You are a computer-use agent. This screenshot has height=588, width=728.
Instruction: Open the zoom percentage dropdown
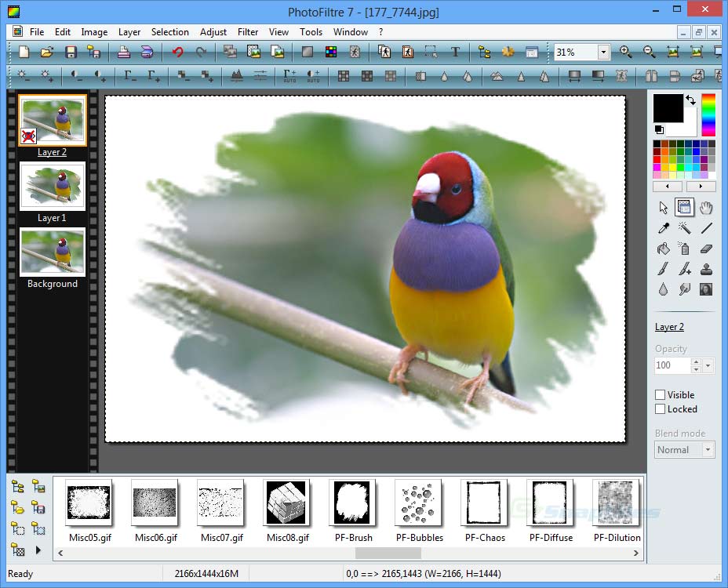(603, 52)
